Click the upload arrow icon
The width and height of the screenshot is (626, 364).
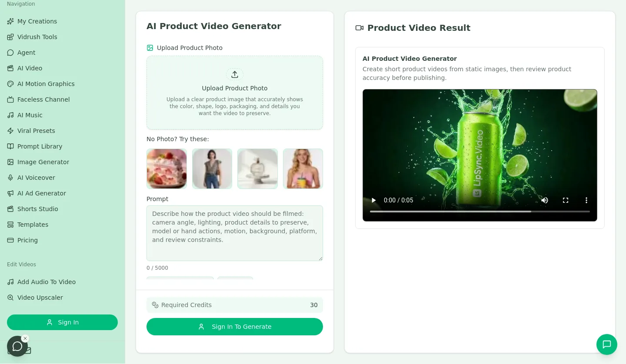235,74
